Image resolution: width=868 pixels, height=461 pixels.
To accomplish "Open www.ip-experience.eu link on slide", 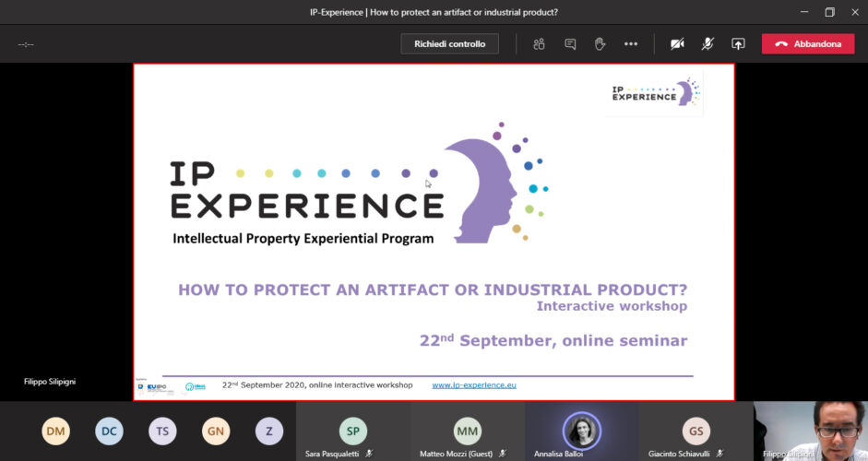I will tap(474, 385).
